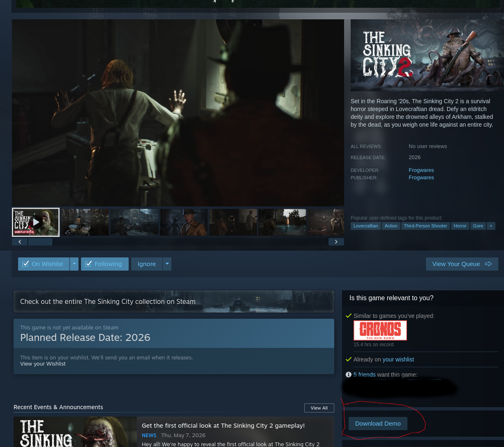
Task: Select the fifth screenshot thumbnail
Action: tap(233, 222)
